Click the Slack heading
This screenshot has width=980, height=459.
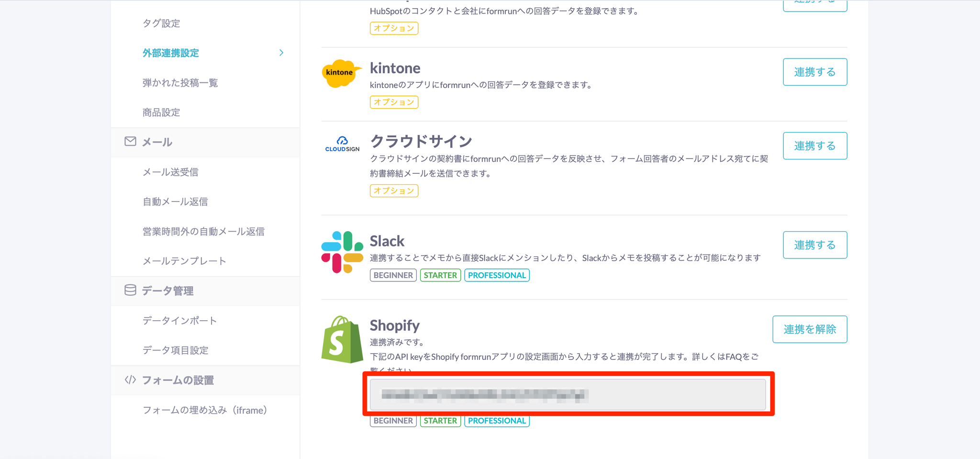[x=387, y=241]
